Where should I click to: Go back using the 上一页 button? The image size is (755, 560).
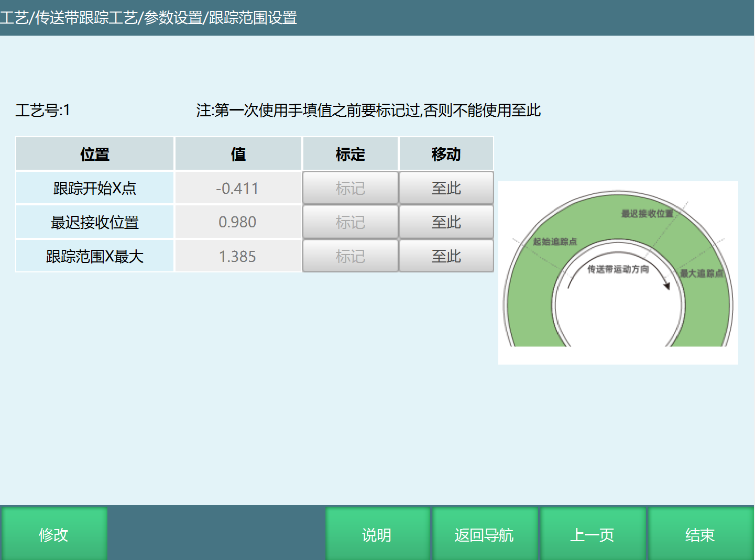click(x=593, y=534)
